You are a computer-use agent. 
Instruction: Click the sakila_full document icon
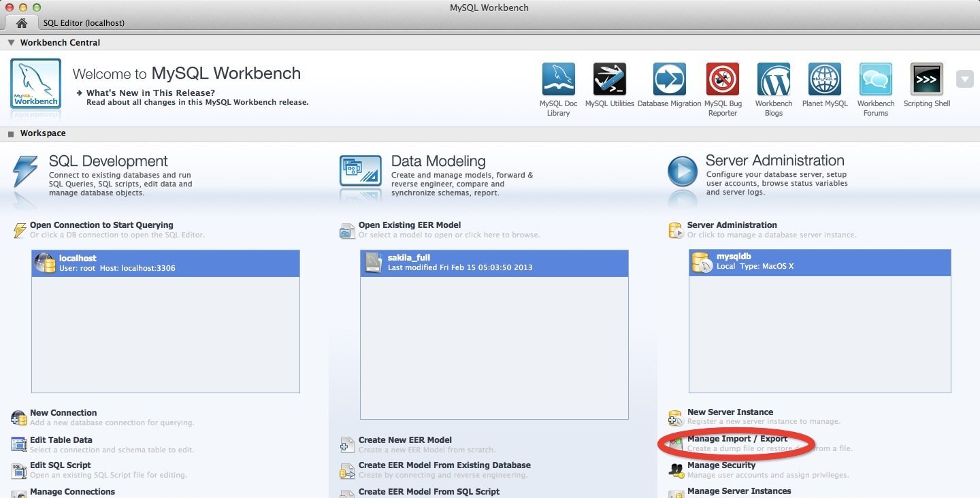(x=374, y=263)
